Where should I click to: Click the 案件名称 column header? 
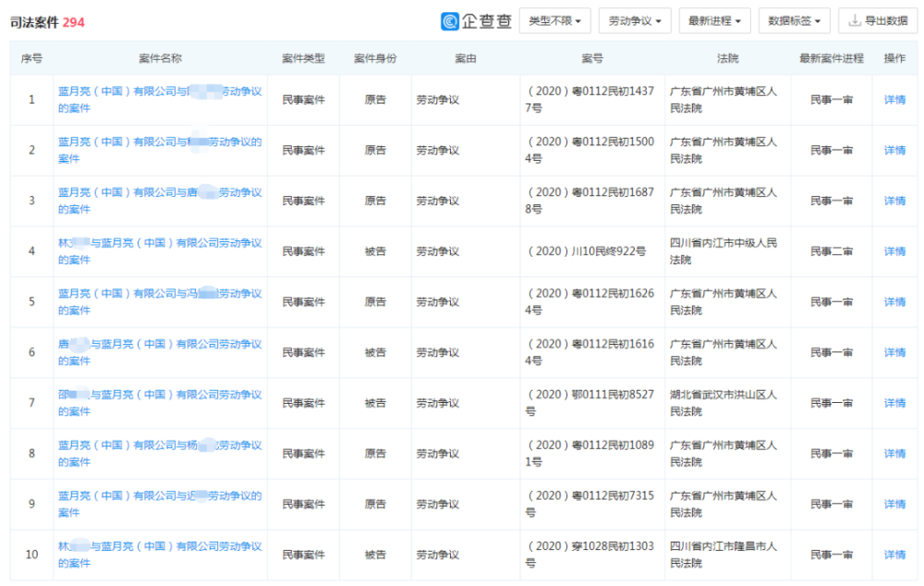tap(160, 58)
